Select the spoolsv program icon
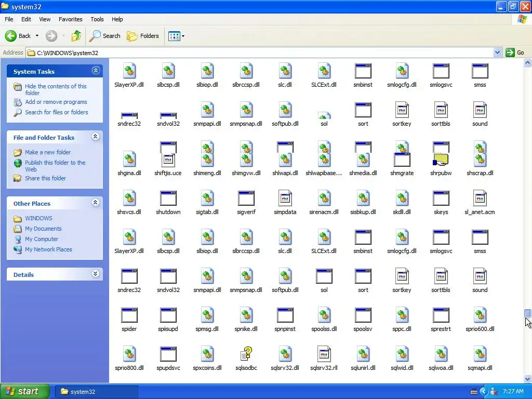Image resolution: width=532 pixels, height=399 pixels. point(363,315)
